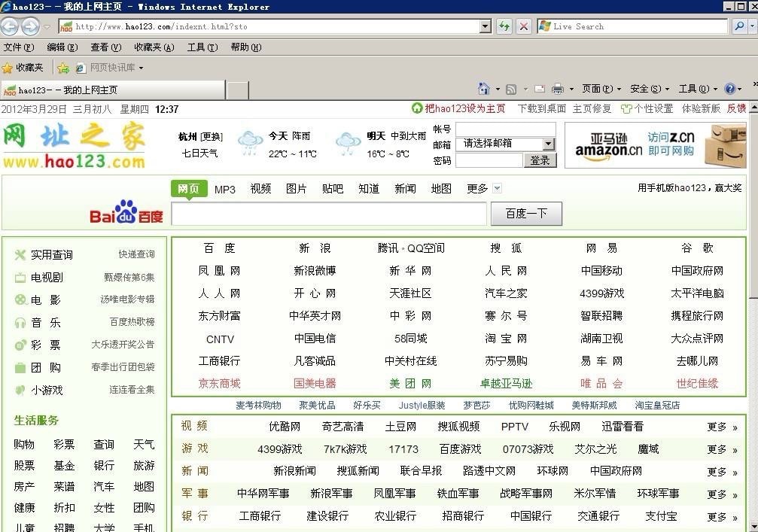
Task: Switch to the MP3 search tab
Action: pyautogui.click(x=225, y=190)
